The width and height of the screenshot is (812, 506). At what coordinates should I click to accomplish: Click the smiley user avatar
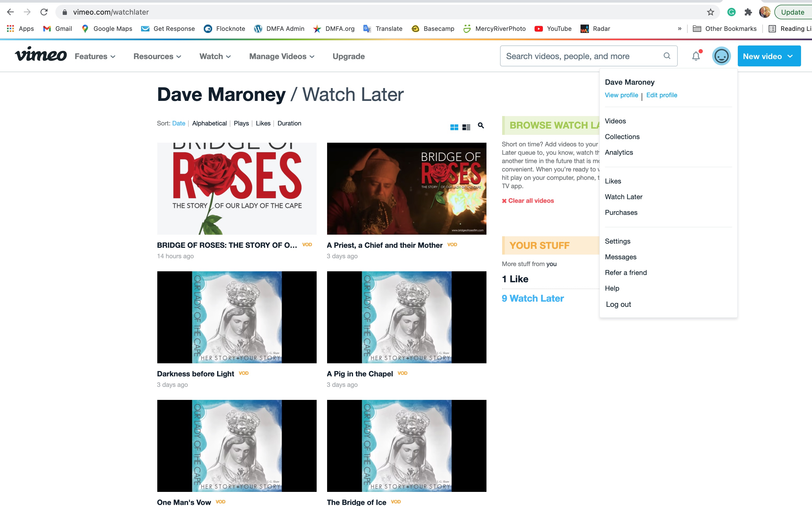tap(721, 56)
